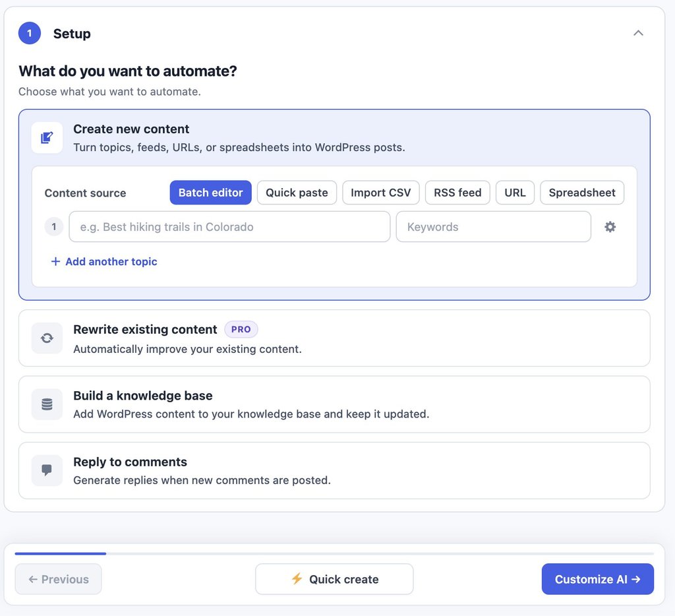Click the PRO badge next to Rewrite
The height and width of the screenshot is (616, 675).
tap(241, 330)
